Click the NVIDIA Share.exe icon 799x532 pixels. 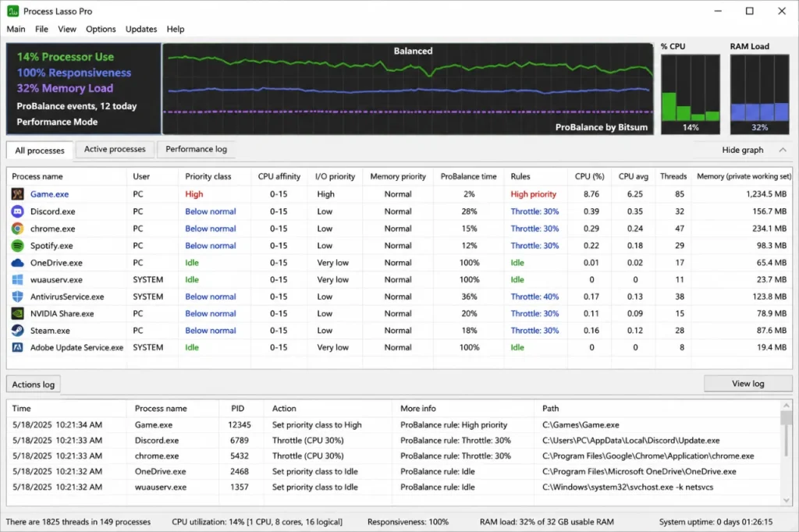17,314
